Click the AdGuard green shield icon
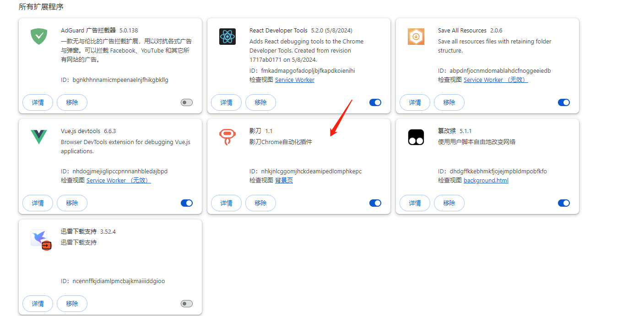 [x=39, y=37]
